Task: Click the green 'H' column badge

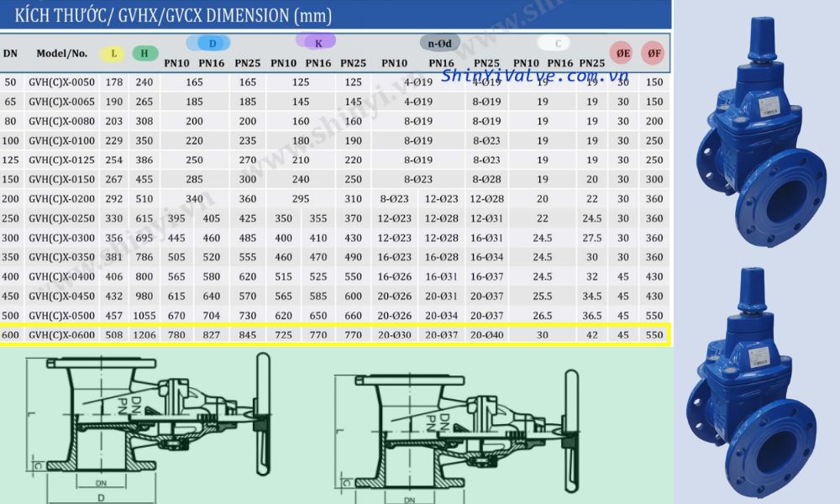Action: tap(144, 54)
